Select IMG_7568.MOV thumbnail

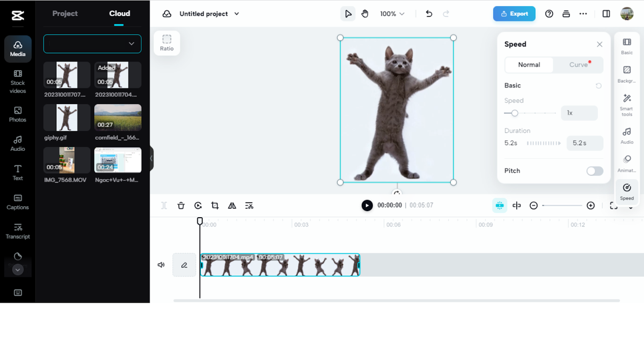[x=67, y=160]
